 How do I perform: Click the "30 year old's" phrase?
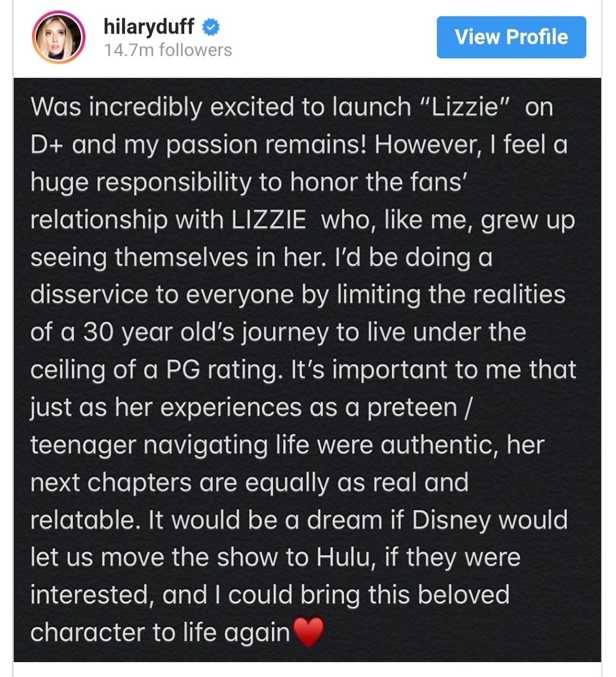[x=157, y=332]
